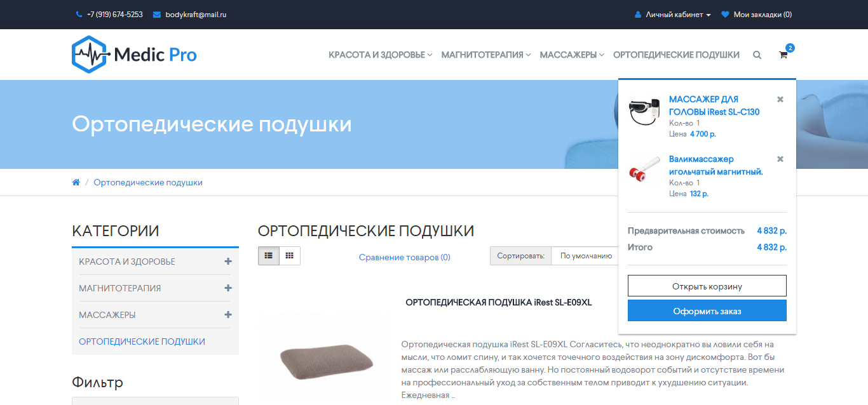The height and width of the screenshot is (405, 868).
Task: Remove iRest SL-C130 massager from cart
Action: point(780,99)
